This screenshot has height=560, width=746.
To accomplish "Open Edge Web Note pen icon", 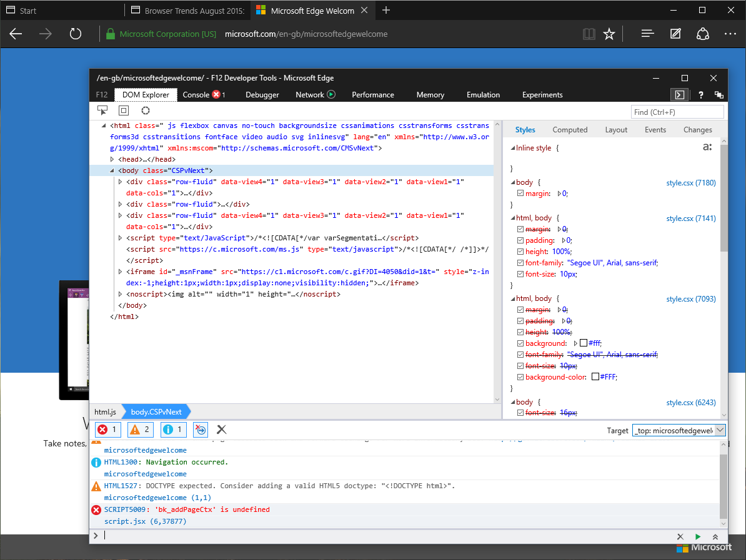I will [675, 34].
